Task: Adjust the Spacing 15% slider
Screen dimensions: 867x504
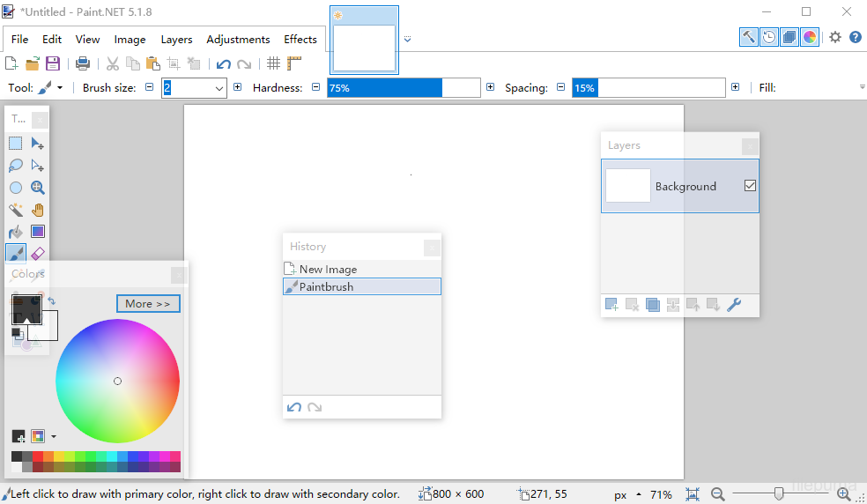Action: tap(648, 88)
